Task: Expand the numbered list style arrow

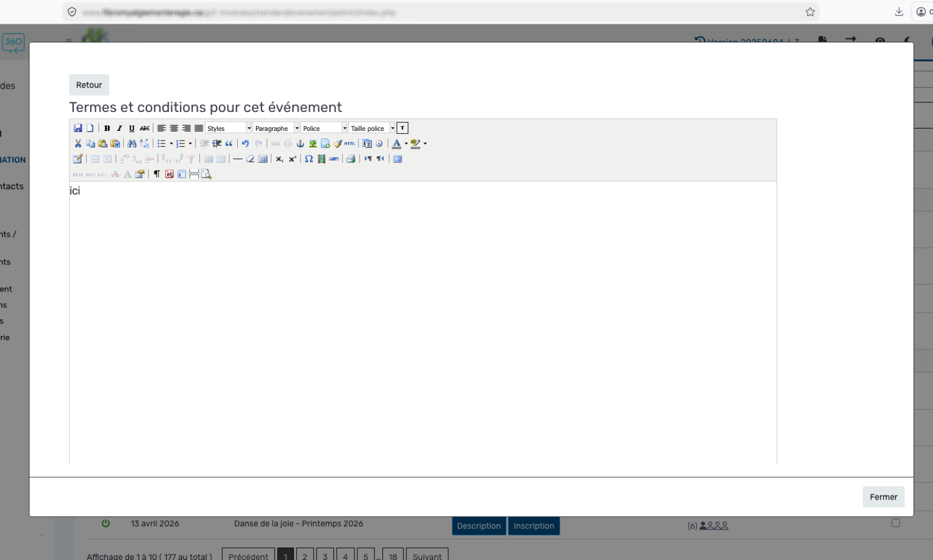Action: click(x=190, y=143)
